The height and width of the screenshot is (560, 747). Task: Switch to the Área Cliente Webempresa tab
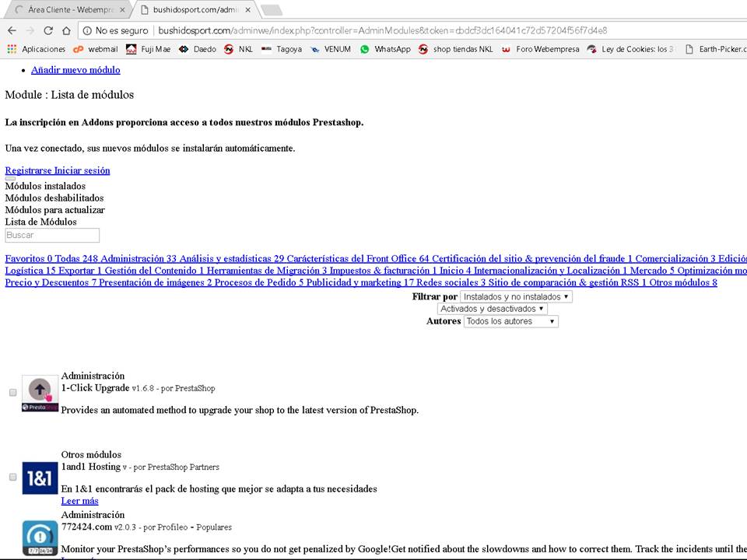pyautogui.click(x=69, y=9)
